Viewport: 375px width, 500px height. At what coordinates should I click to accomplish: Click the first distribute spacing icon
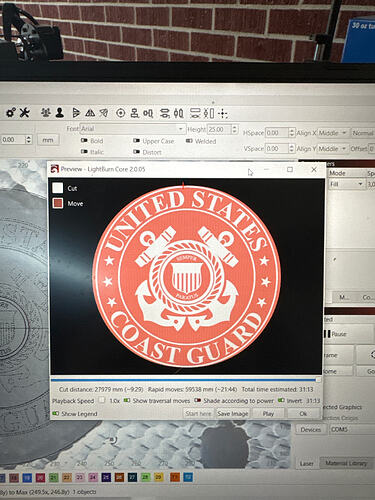[x=165, y=113]
